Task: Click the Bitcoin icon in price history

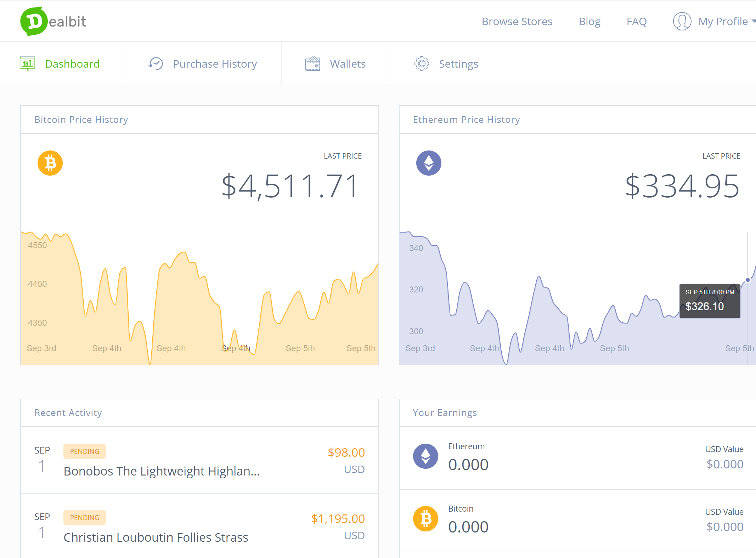Action: (x=50, y=163)
